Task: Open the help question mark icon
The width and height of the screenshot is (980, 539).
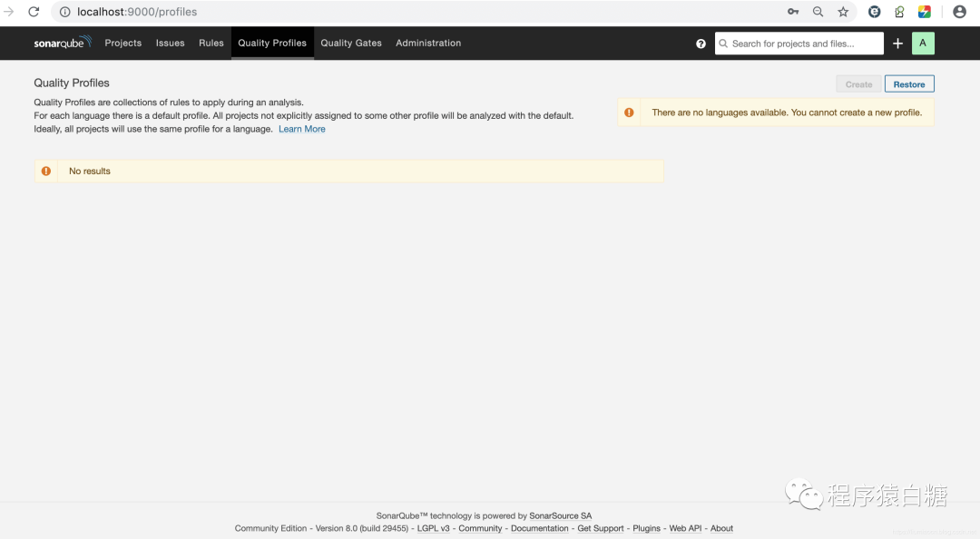Action: pyautogui.click(x=701, y=44)
